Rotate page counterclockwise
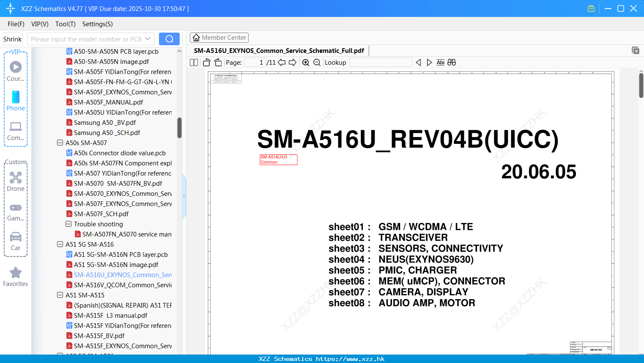Screen dimensions: 644x363 (206, 62)
